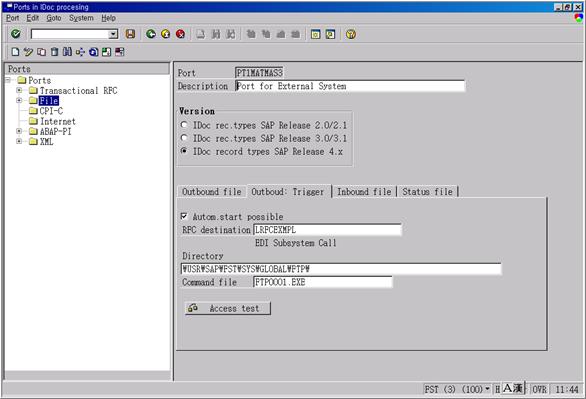This screenshot has width=586, height=399.
Task: Expand the XML folder node
Action: 19,141
